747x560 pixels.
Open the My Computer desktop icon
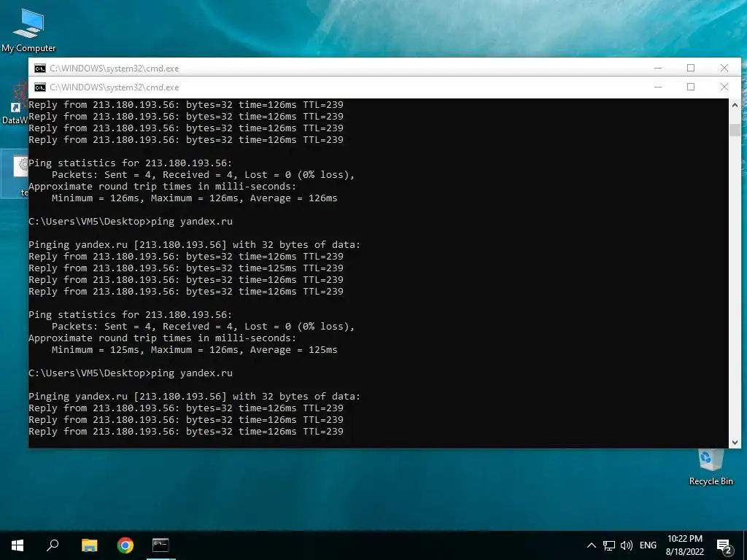point(28,31)
